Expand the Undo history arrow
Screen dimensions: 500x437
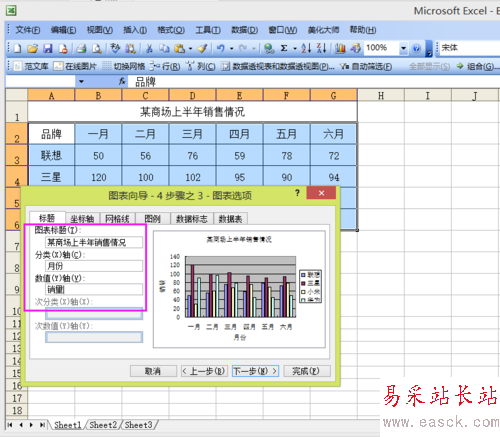click(231, 49)
